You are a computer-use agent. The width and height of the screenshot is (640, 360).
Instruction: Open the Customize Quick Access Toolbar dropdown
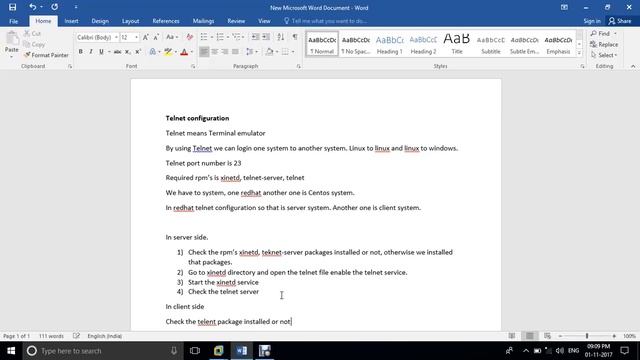(76, 7)
